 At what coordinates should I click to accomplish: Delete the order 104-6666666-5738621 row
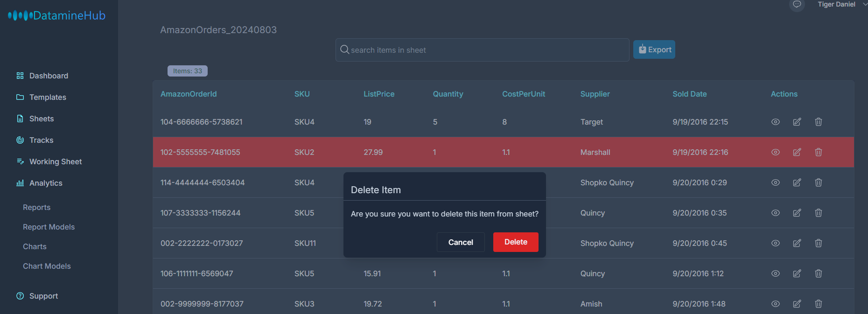(x=819, y=122)
